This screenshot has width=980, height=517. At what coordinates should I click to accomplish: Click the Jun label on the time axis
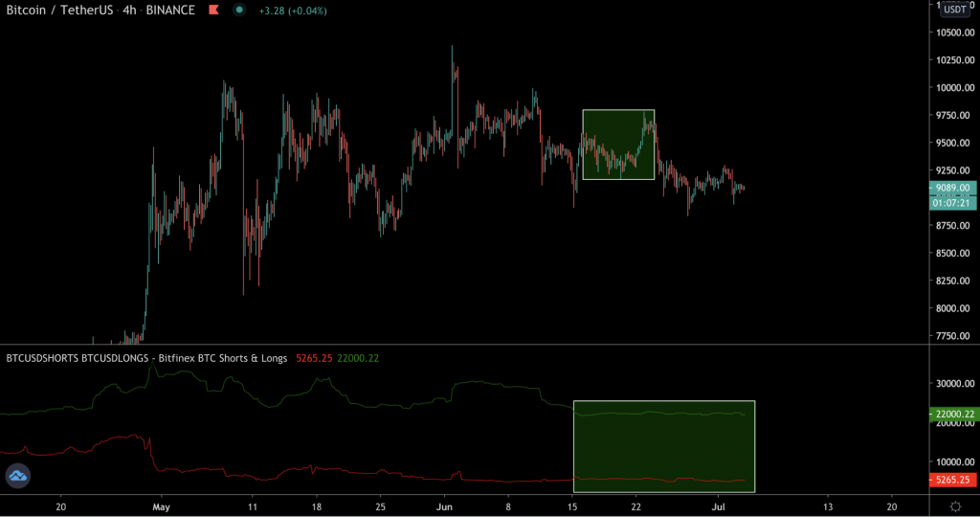(442, 506)
